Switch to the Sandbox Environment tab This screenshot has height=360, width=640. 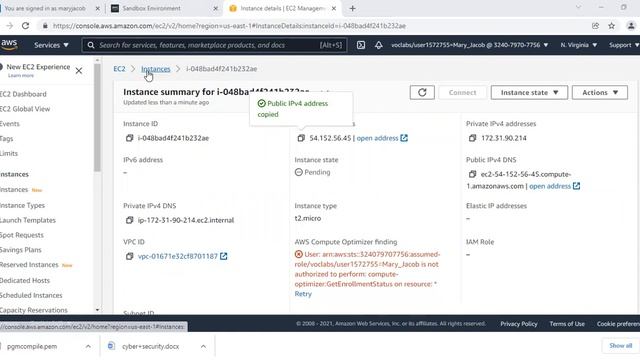pos(163,8)
